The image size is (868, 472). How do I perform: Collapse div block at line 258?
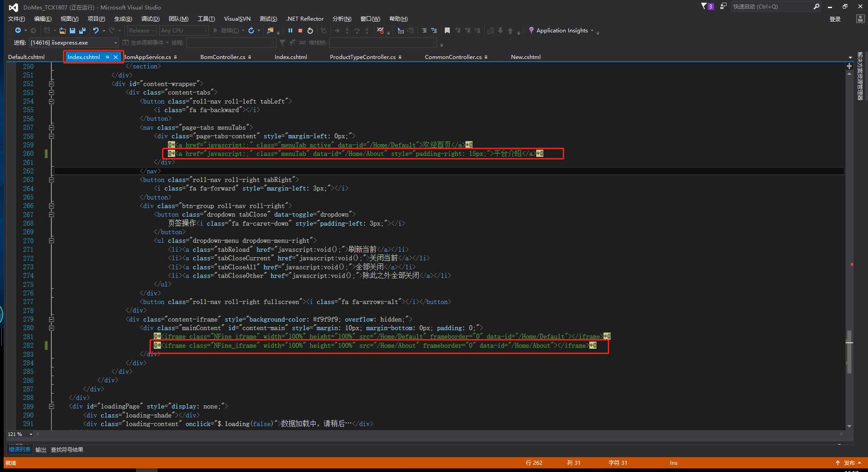click(51, 136)
